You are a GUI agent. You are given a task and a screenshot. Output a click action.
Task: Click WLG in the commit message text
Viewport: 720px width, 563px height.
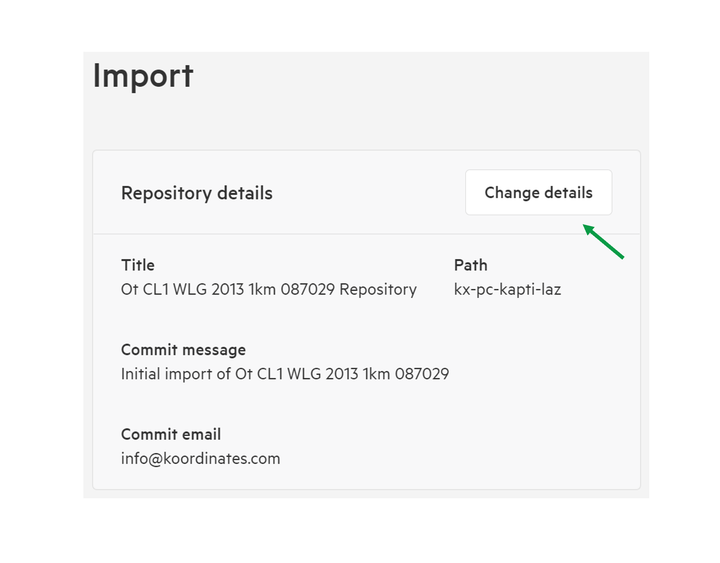point(304,374)
